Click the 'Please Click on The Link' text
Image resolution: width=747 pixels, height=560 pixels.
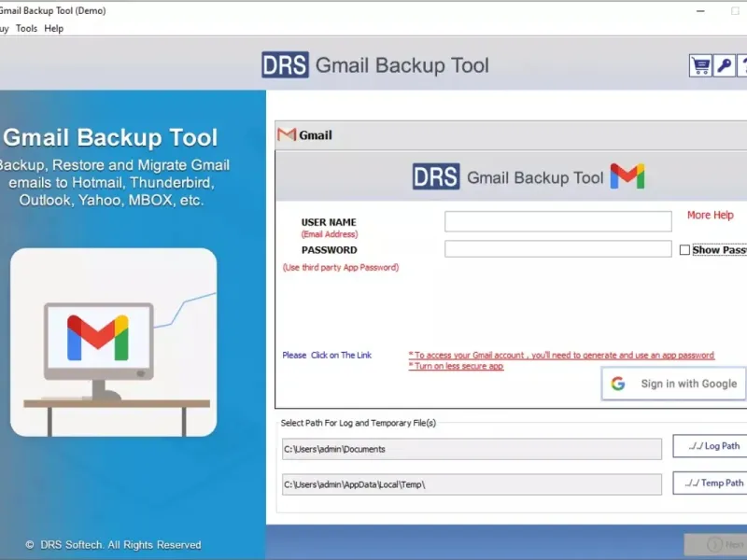tap(327, 356)
